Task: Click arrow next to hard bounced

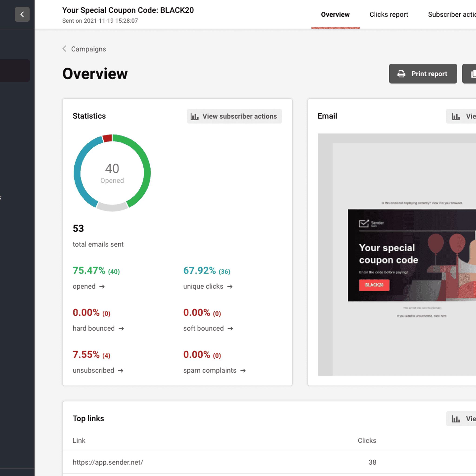Action: pyautogui.click(x=121, y=329)
